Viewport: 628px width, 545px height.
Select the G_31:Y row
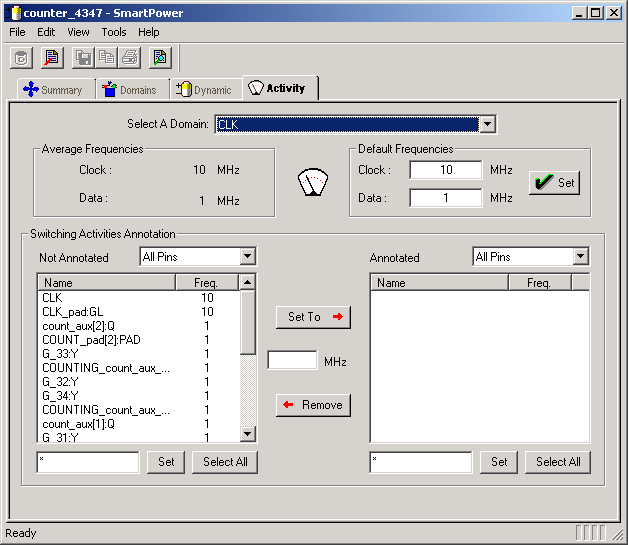coord(139,437)
